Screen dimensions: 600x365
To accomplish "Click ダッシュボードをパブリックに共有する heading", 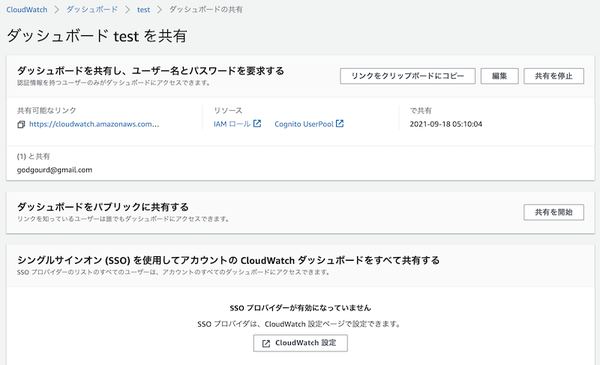I will (x=103, y=207).
